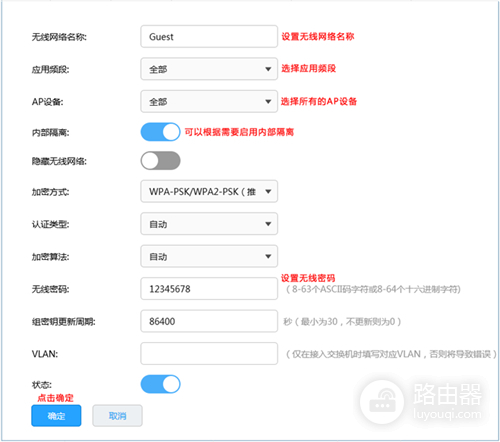This screenshot has height=442, width=500.
Task: Click the arrow icon in 加密算法 box
Action: point(268,256)
